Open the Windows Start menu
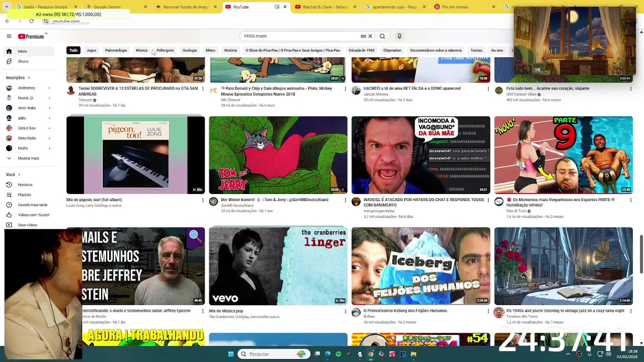 pyautogui.click(x=230, y=354)
